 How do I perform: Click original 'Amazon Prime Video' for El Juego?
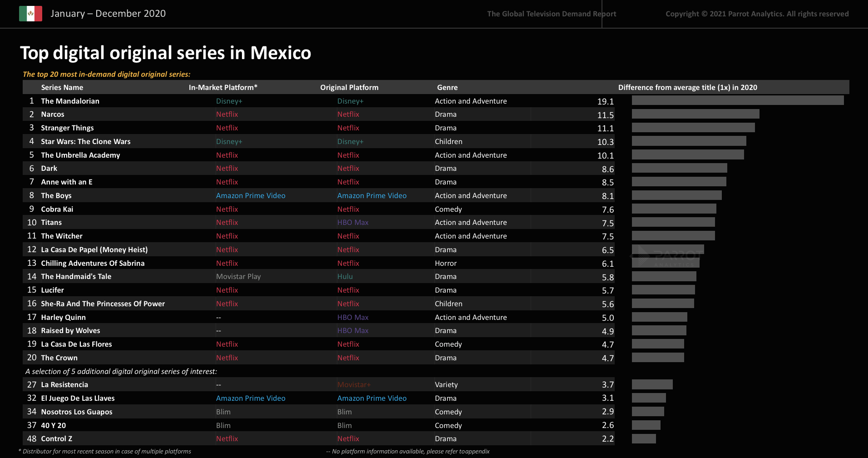point(372,398)
